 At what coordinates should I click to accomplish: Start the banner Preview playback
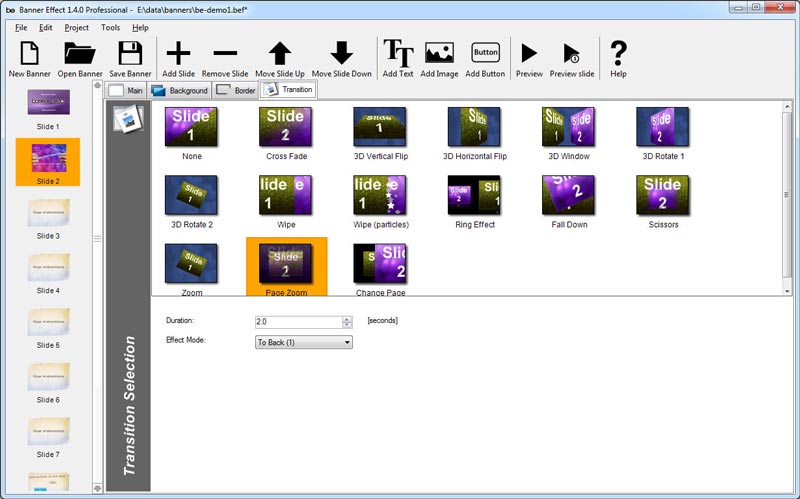(529, 54)
